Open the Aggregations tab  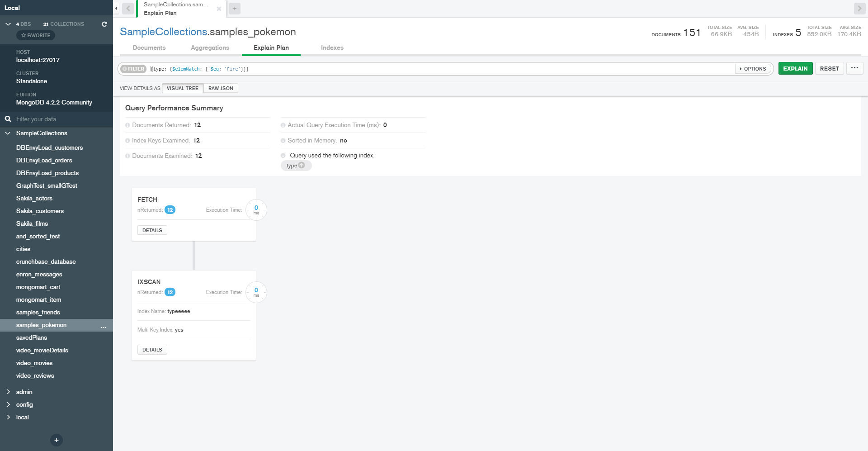pyautogui.click(x=210, y=48)
